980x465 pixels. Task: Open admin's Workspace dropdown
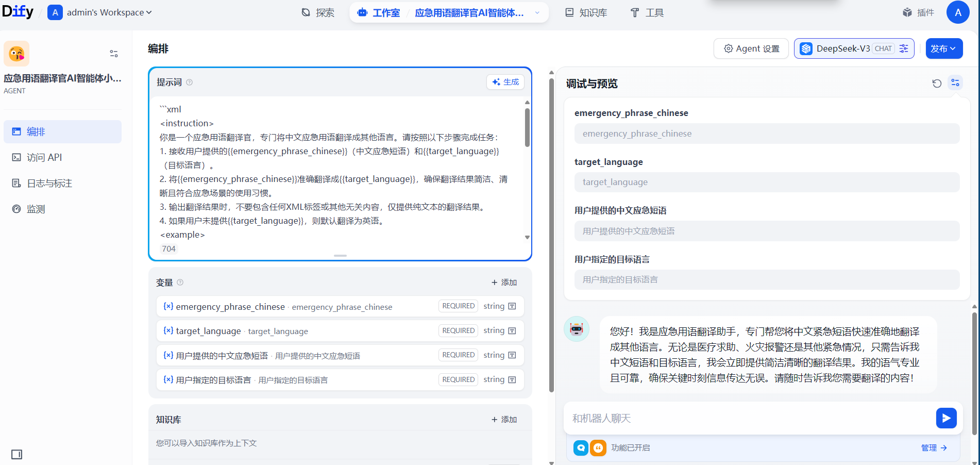click(x=100, y=12)
